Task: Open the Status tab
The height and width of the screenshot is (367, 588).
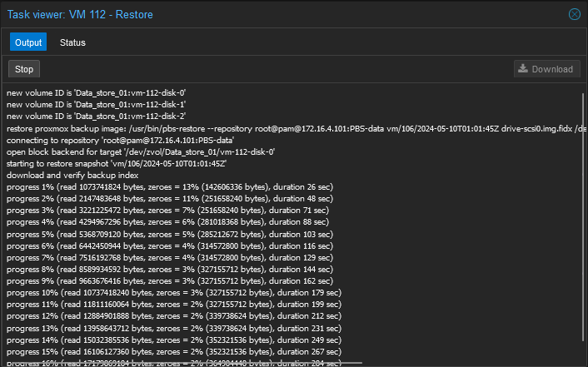Action: (72, 42)
